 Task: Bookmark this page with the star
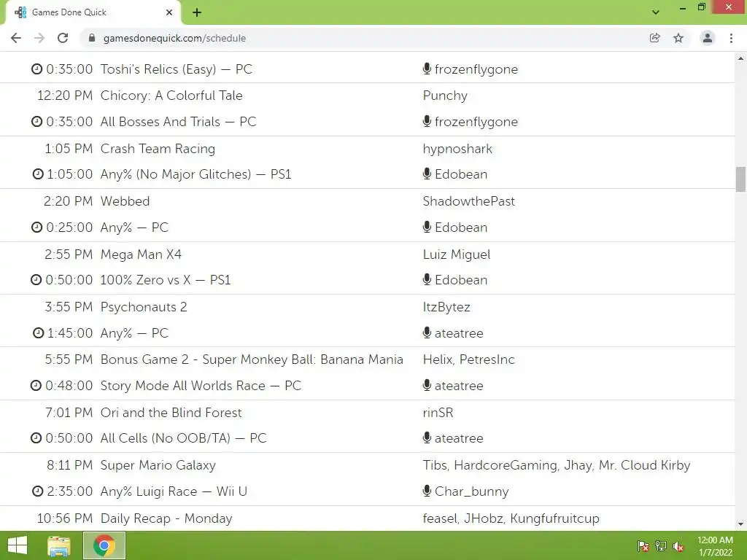point(678,38)
